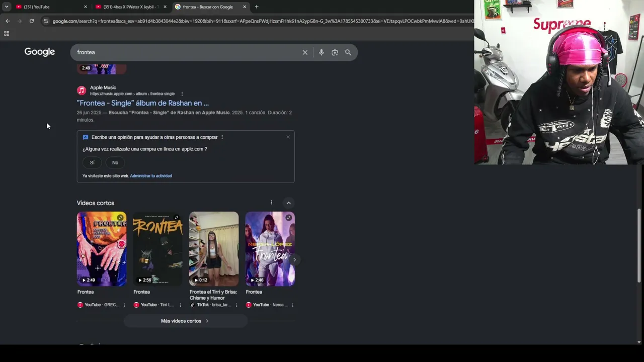Viewport: 644px width, 362px height.
Task: Click overlay icon on the Nerea López thumbnail
Action: pos(289,218)
